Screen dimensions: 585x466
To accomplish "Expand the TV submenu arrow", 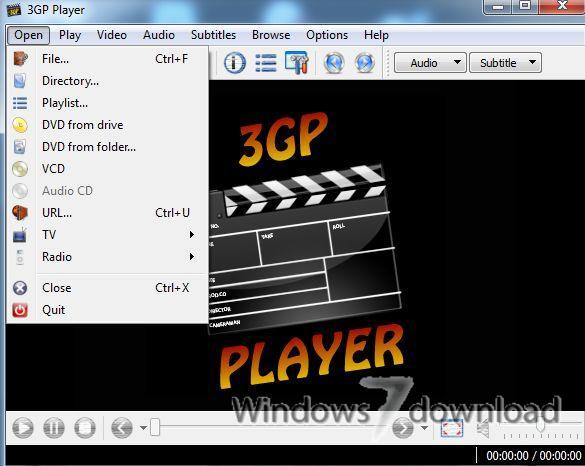I will [x=191, y=235].
